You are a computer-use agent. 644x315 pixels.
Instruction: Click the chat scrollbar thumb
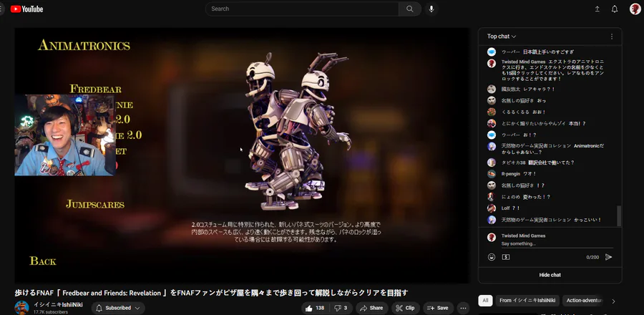point(619,216)
